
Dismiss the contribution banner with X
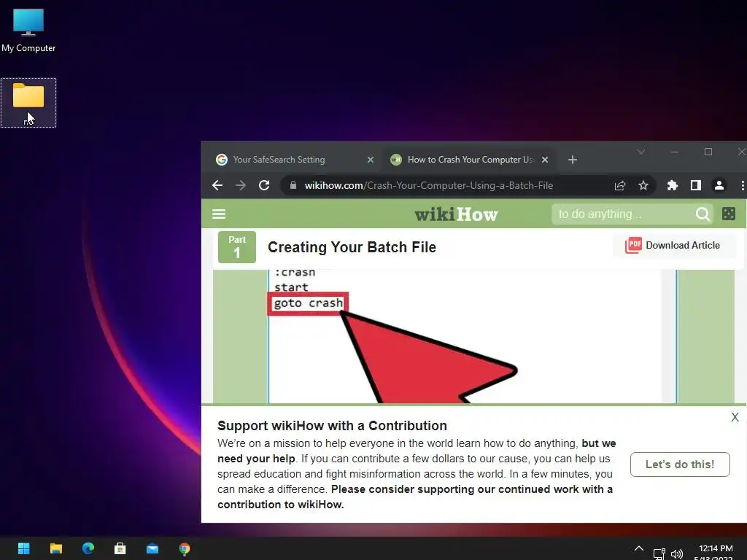click(735, 417)
